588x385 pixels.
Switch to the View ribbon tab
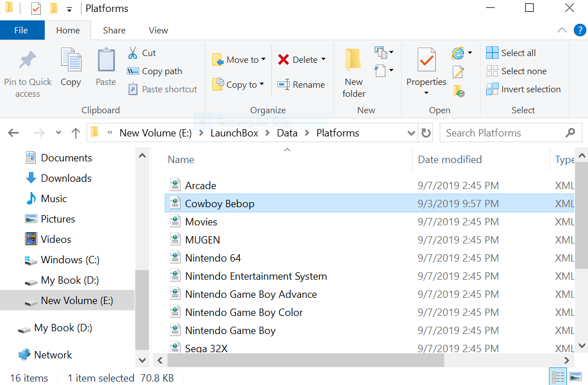(x=158, y=30)
